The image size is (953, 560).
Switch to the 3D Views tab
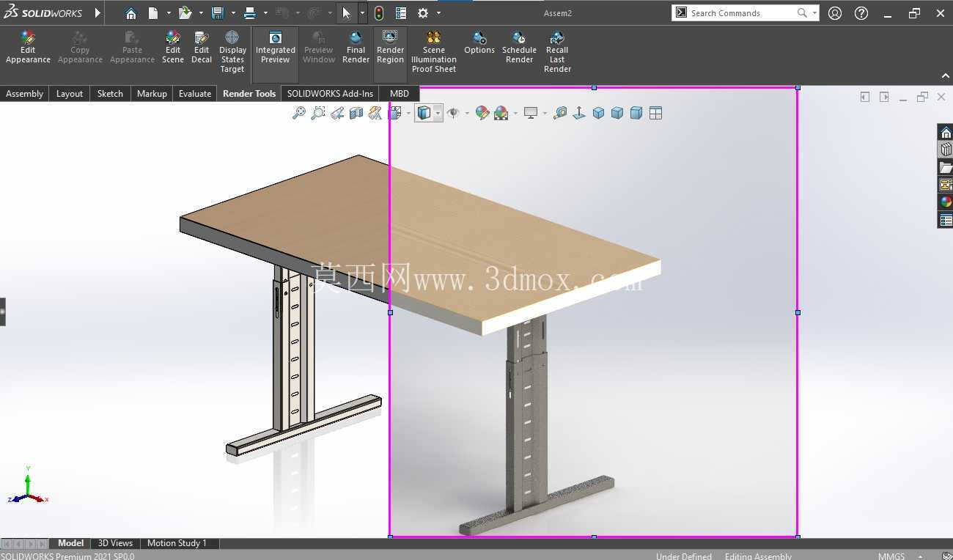click(115, 543)
